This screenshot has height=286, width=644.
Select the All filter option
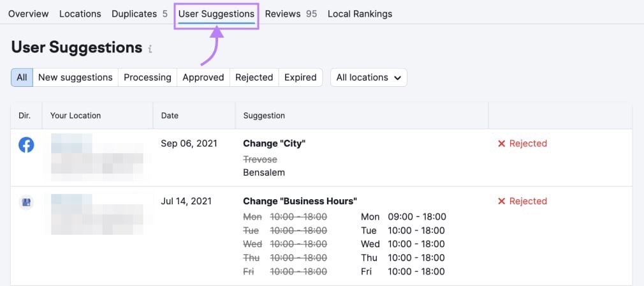click(x=22, y=77)
